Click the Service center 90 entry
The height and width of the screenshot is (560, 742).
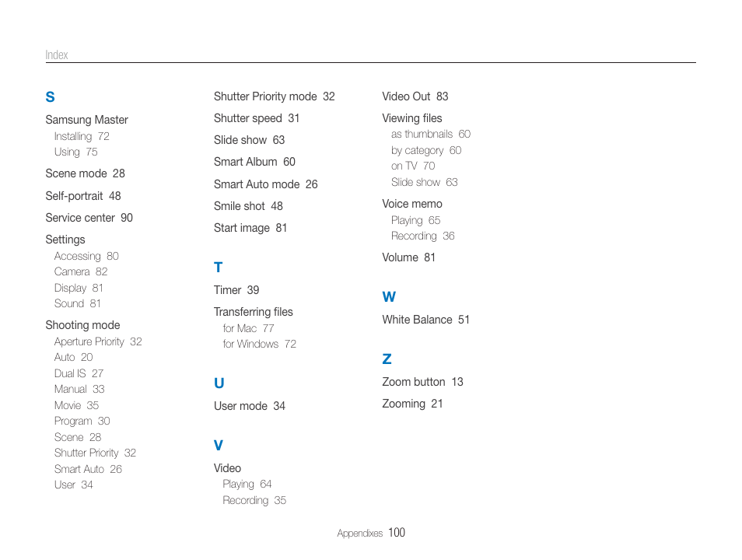pos(89,218)
